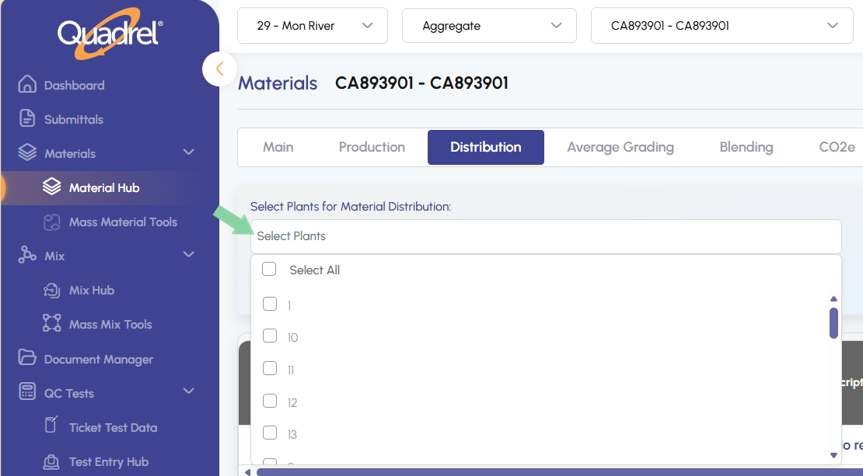Switch to the Average Grading tab
863x476 pixels.
(x=620, y=147)
